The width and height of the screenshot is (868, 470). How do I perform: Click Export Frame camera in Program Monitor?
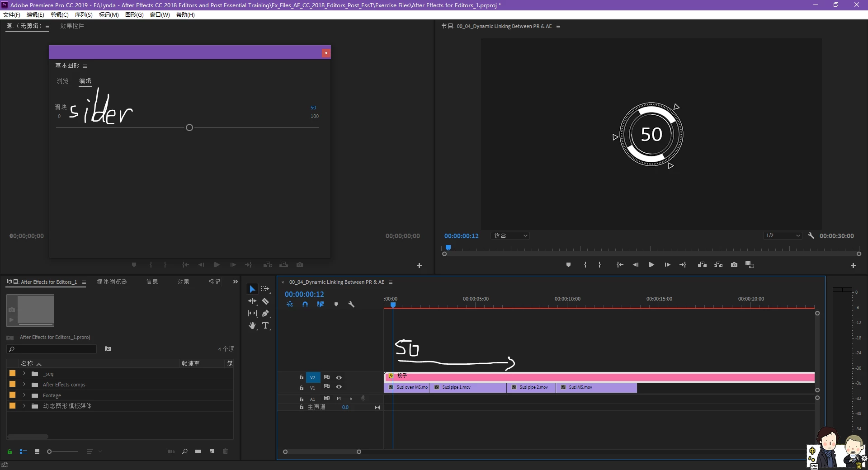(734, 265)
